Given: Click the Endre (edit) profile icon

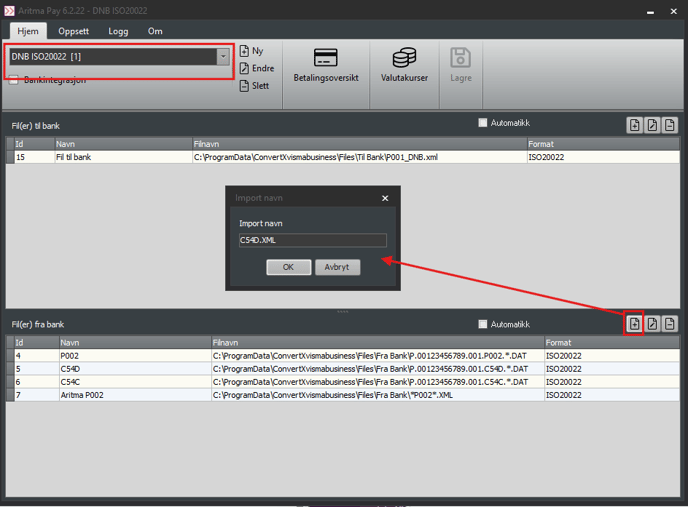Looking at the screenshot, I should click(245, 69).
